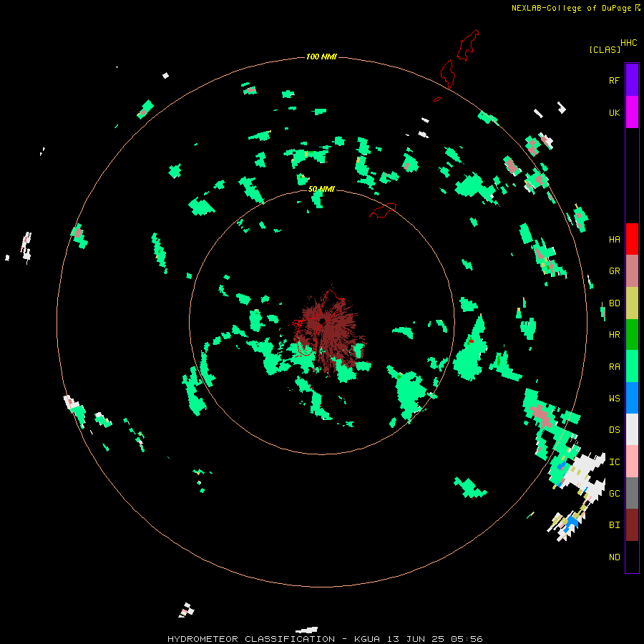Viewport: 644px width, 644px height.
Task: Click the RA legend label
Action: pos(614,366)
